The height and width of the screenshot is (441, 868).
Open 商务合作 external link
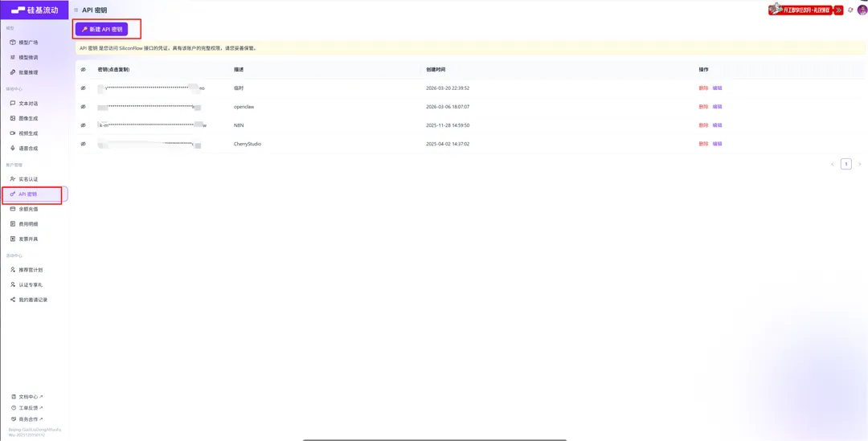tap(27, 419)
